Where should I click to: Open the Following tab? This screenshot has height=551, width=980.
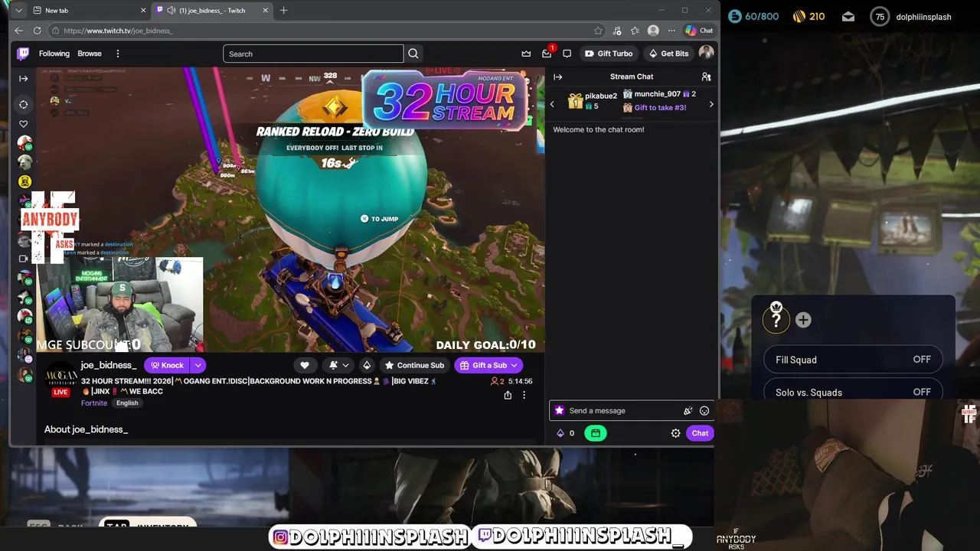point(54,54)
